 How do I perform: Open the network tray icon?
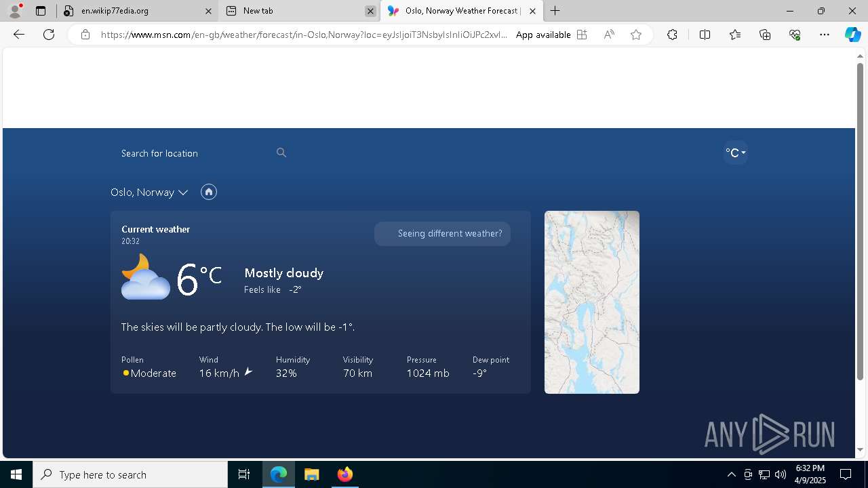(x=764, y=474)
